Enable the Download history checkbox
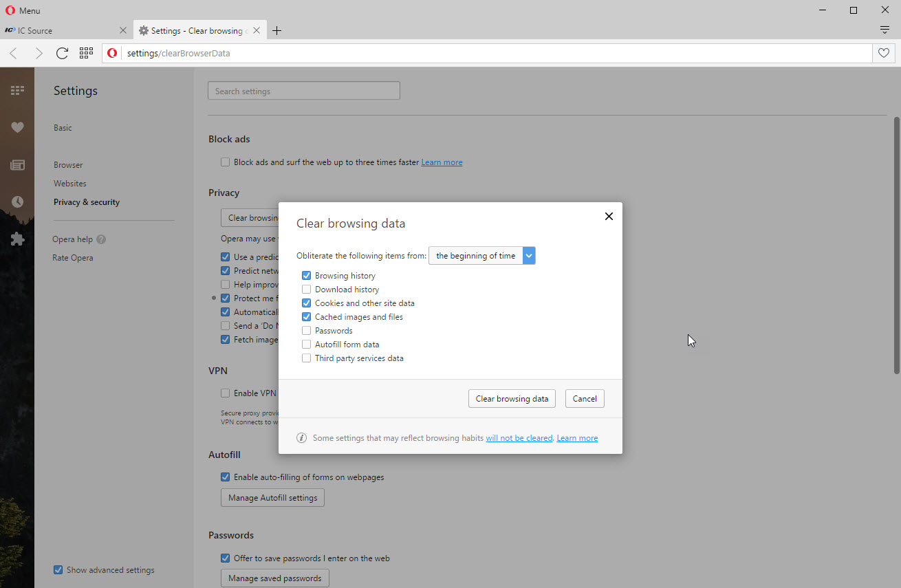The height and width of the screenshot is (588, 901). click(307, 290)
